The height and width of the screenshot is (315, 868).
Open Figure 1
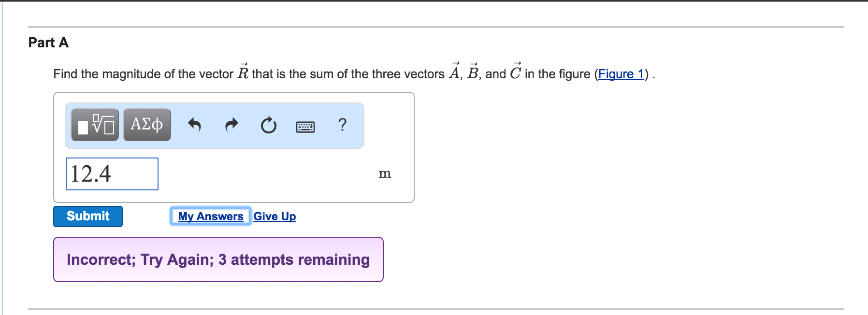click(x=622, y=74)
